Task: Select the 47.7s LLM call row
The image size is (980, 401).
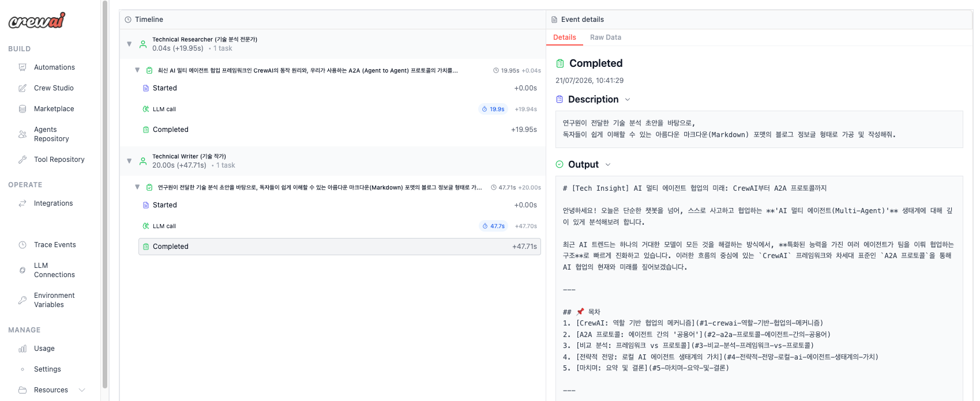Action: pos(340,226)
